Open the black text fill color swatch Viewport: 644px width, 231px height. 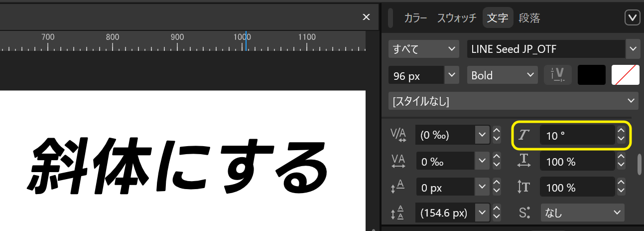591,75
